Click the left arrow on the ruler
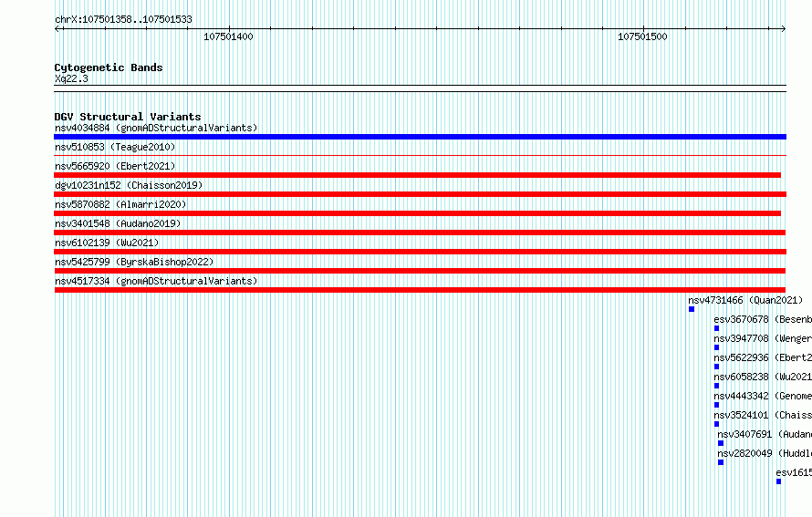This screenshot has height=517, width=812. 57,29
